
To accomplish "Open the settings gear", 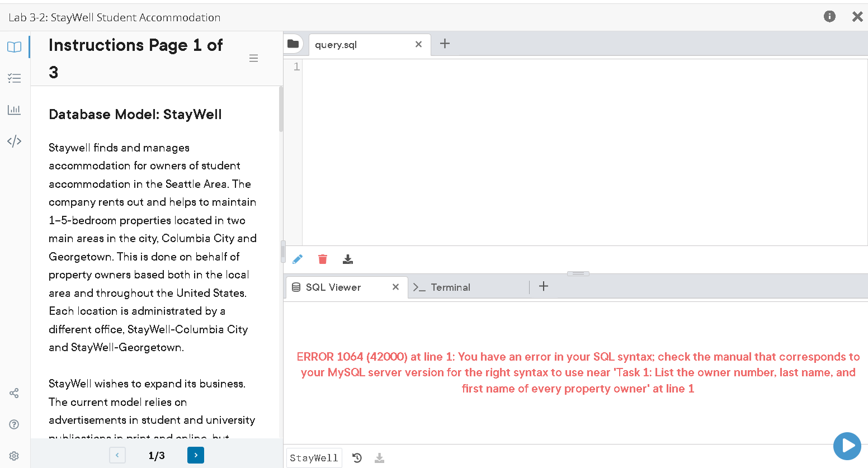I will [x=13, y=455].
